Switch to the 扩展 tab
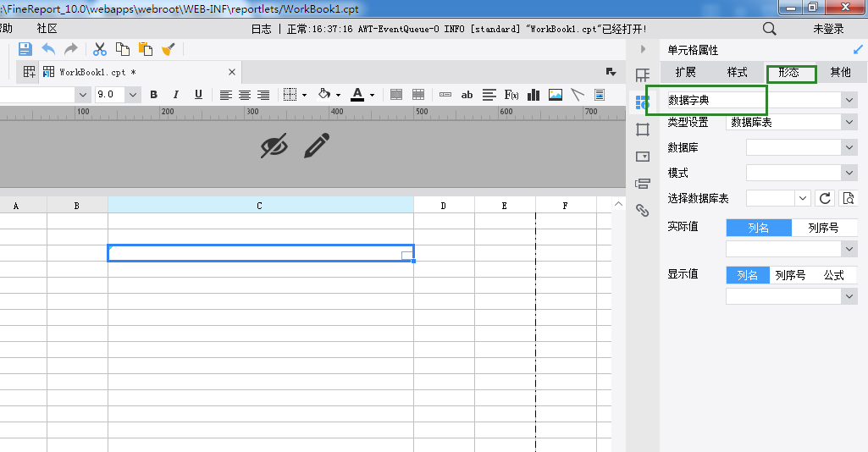868x452 pixels. coord(685,72)
